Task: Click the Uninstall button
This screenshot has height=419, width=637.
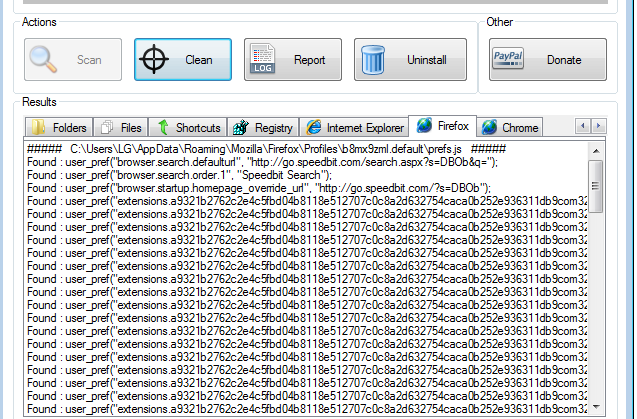Action: pyautogui.click(x=410, y=60)
